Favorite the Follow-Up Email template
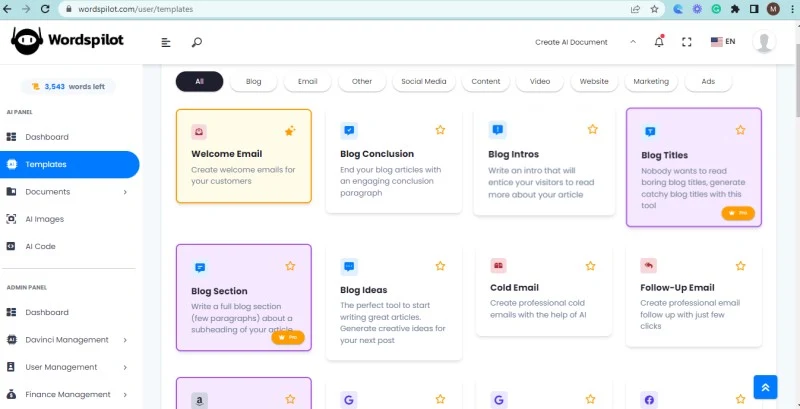 point(741,266)
